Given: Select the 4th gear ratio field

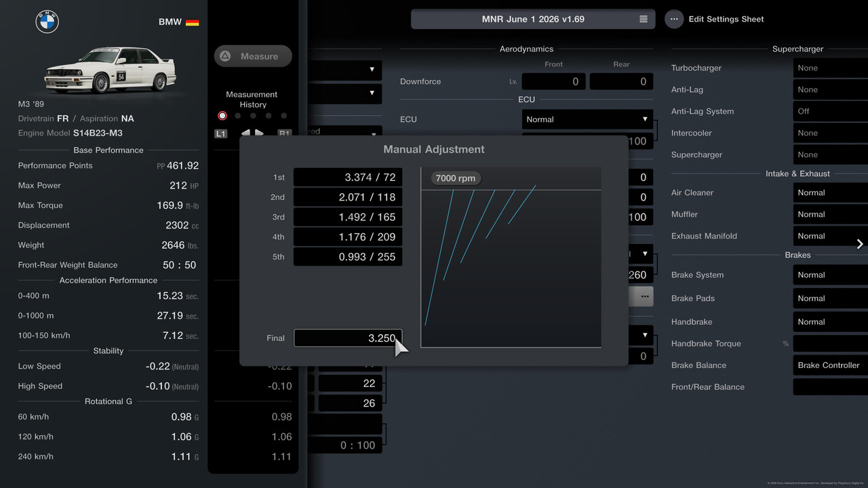Looking at the screenshot, I should coord(348,237).
